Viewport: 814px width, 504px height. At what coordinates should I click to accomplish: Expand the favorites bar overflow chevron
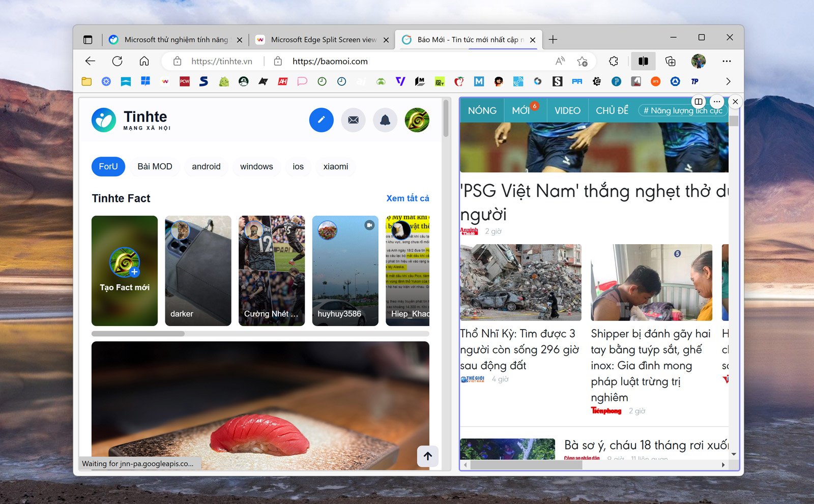[x=729, y=81]
